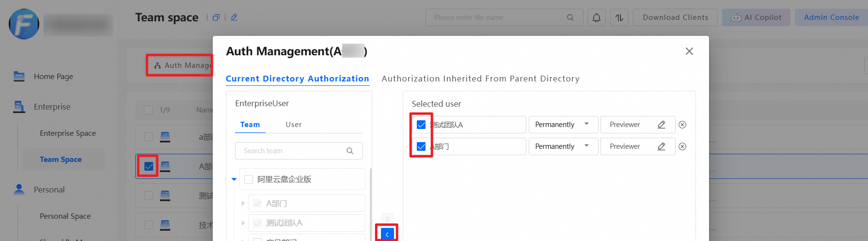Open the Admin Console
Screen dimensions: 868x241
pyautogui.click(x=831, y=17)
